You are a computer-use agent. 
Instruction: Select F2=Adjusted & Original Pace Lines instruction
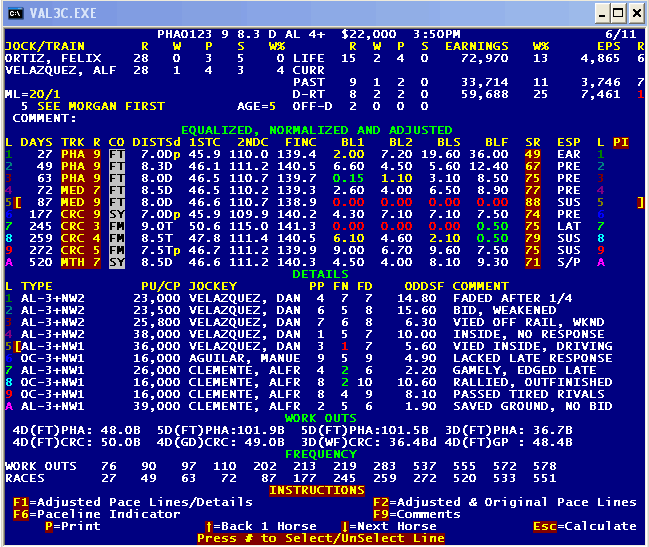pyautogui.click(x=505, y=502)
